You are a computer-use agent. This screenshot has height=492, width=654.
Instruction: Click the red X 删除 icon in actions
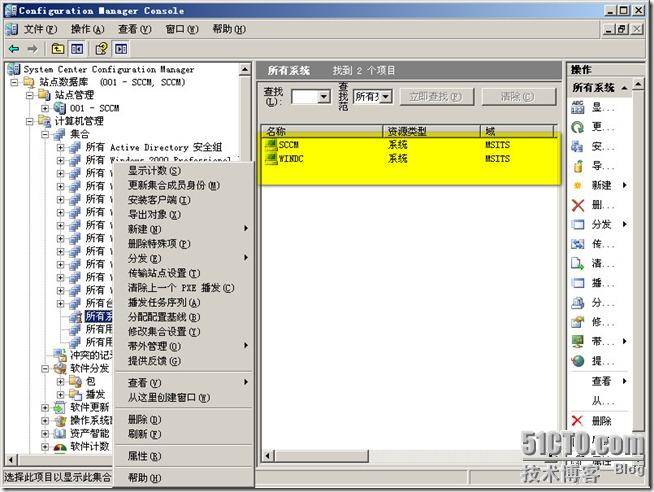coord(578,421)
